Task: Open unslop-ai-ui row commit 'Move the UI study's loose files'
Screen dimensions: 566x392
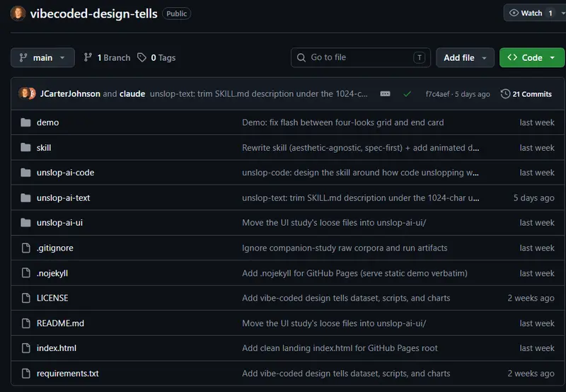Action: 334,223
